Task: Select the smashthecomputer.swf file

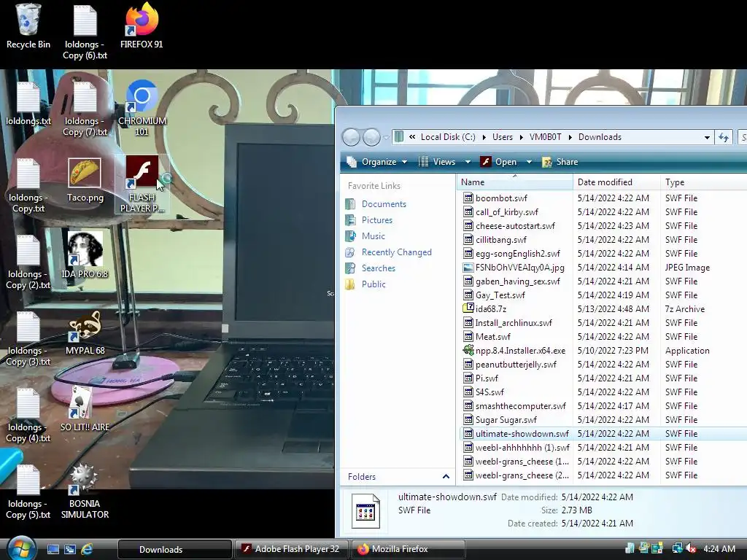Action: point(514,405)
